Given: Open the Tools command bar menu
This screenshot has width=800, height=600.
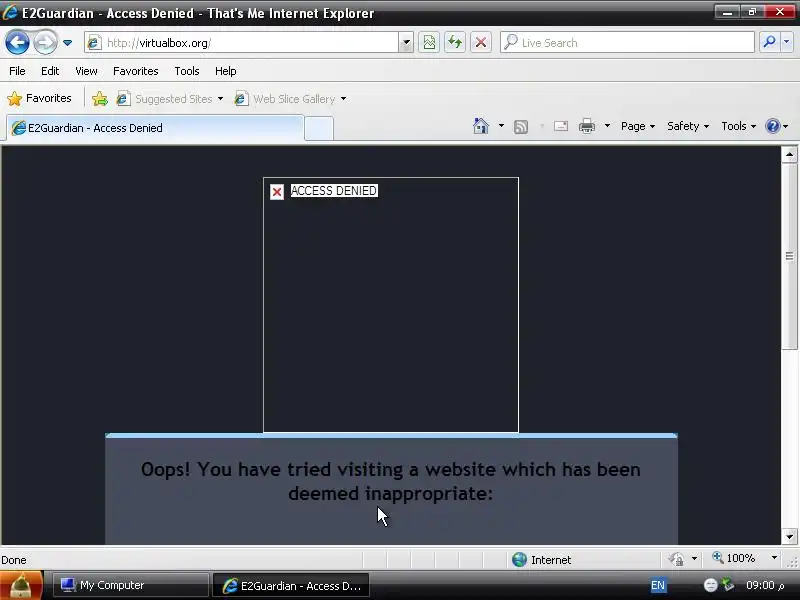Looking at the screenshot, I should pyautogui.click(x=738, y=126).
